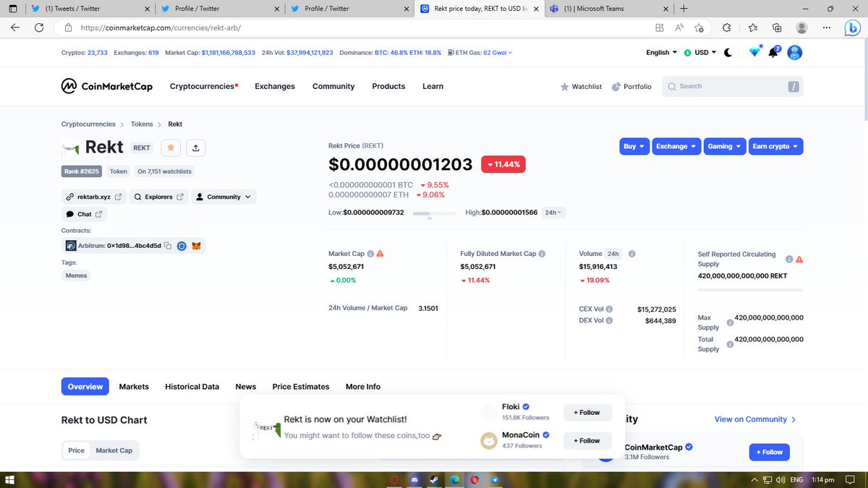
Task: Open the rektarb.xyz website link
Action: pyautogui.click(x=93, y=197)
